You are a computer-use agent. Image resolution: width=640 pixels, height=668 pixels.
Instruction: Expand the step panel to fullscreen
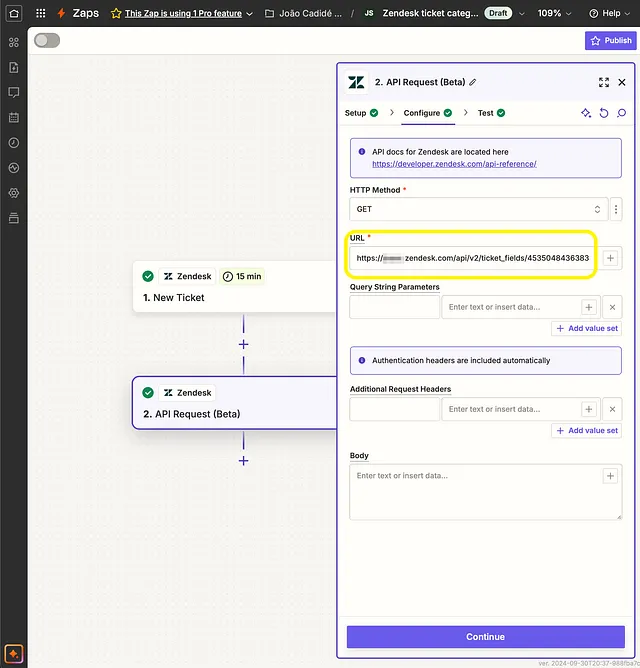pyautogui.click(x=604, y=82)
